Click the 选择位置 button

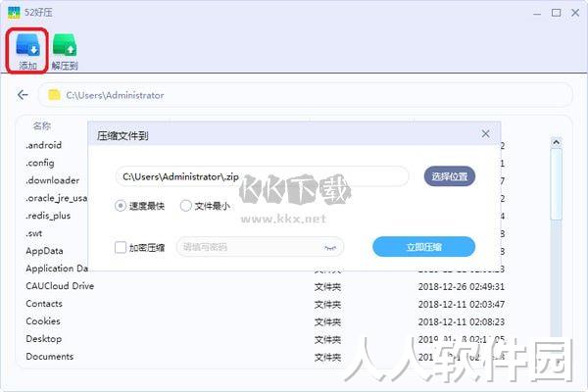pyautogui.click(x=450, y=176)
